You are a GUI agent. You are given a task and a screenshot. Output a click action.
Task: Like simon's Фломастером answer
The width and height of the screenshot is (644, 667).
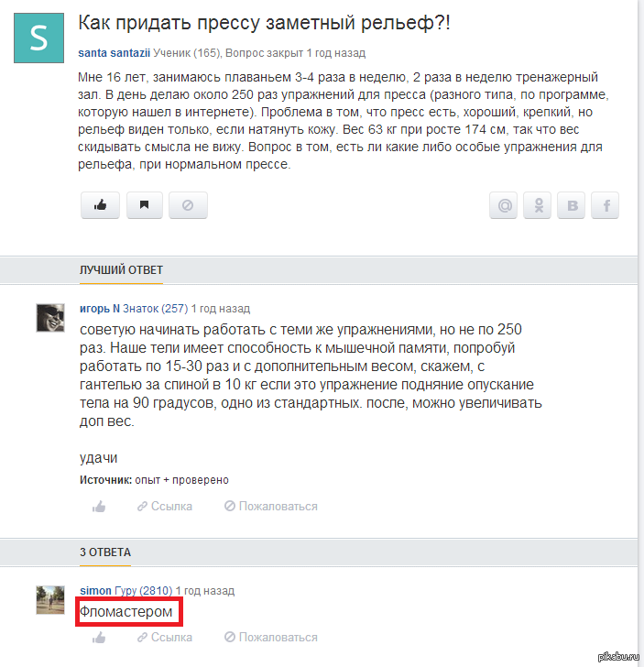(99, 638)
